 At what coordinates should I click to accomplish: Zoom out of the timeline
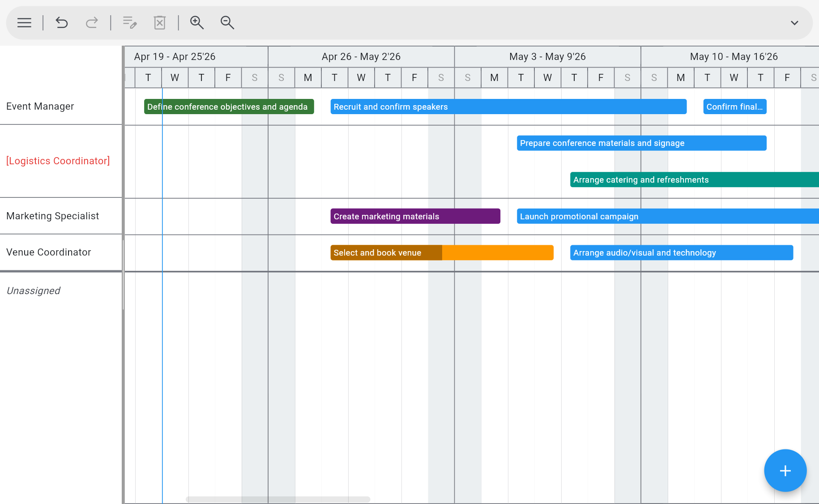(227, 22)
